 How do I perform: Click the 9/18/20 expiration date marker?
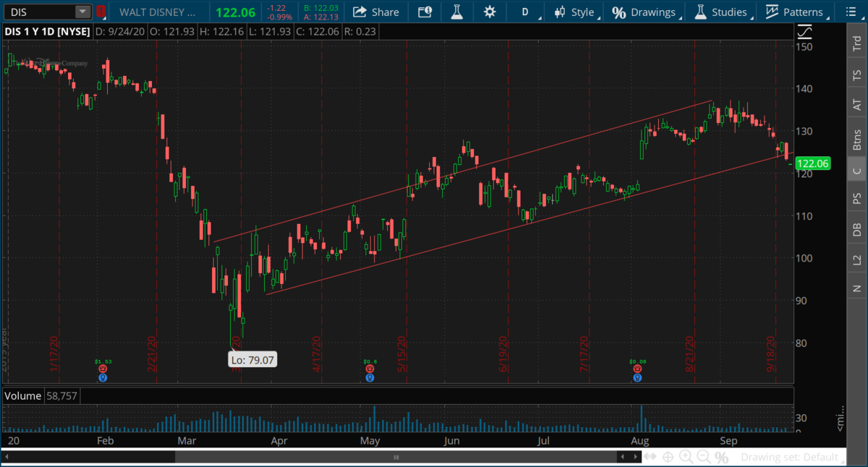click(771, 354)
